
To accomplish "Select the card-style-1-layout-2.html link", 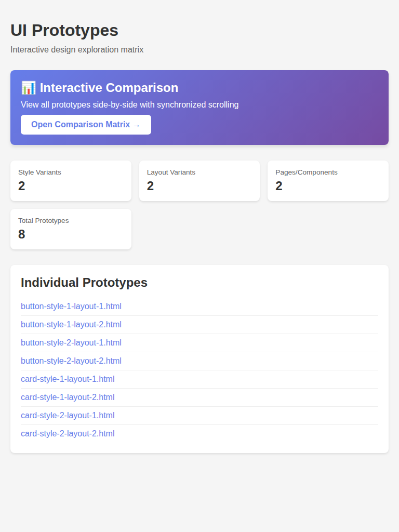I will point(68,397).
